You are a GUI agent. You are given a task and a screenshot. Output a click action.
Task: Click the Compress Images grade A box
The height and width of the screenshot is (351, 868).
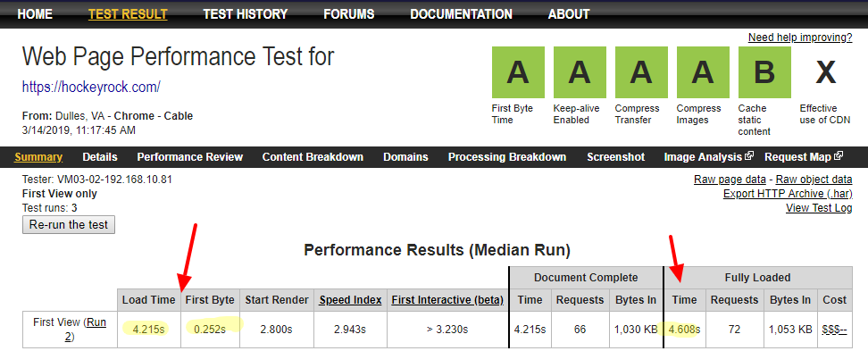703,72
